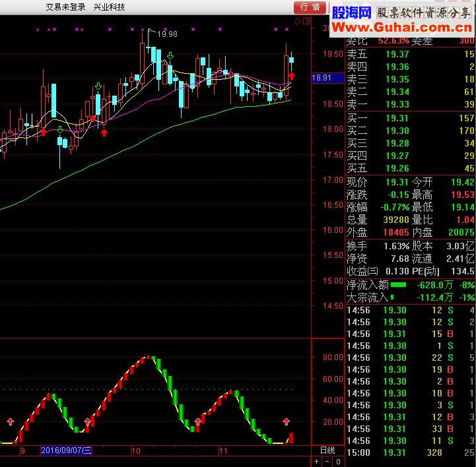Screen dimensions: 476x467
Task: Select the 卖二 19.34 ask row
Action: tap(411, 92)
